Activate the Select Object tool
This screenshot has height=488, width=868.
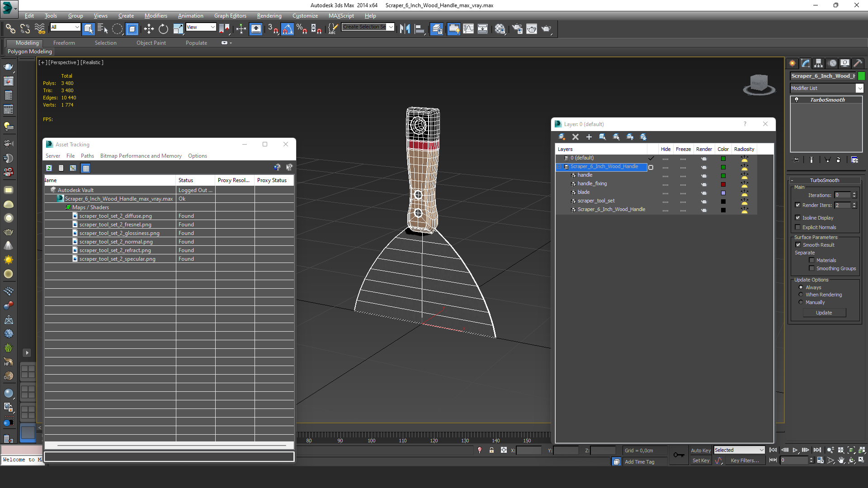(89, 29)
